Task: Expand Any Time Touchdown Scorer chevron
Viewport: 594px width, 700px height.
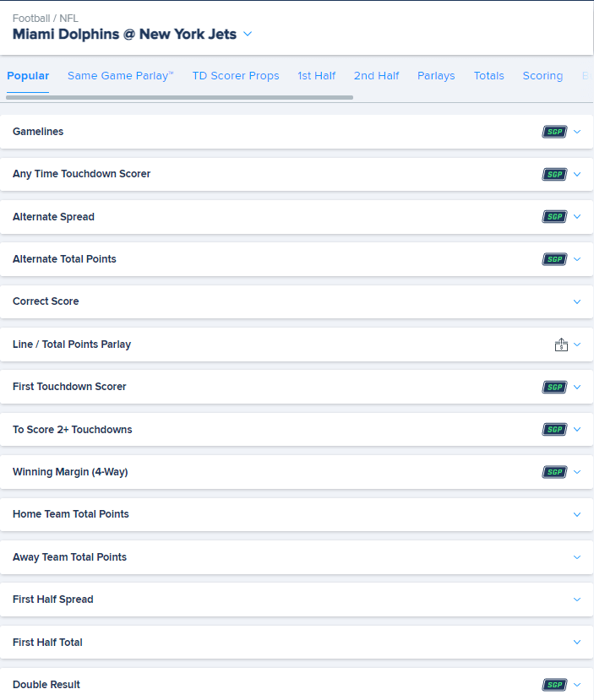Action: [x=577, y=174]
